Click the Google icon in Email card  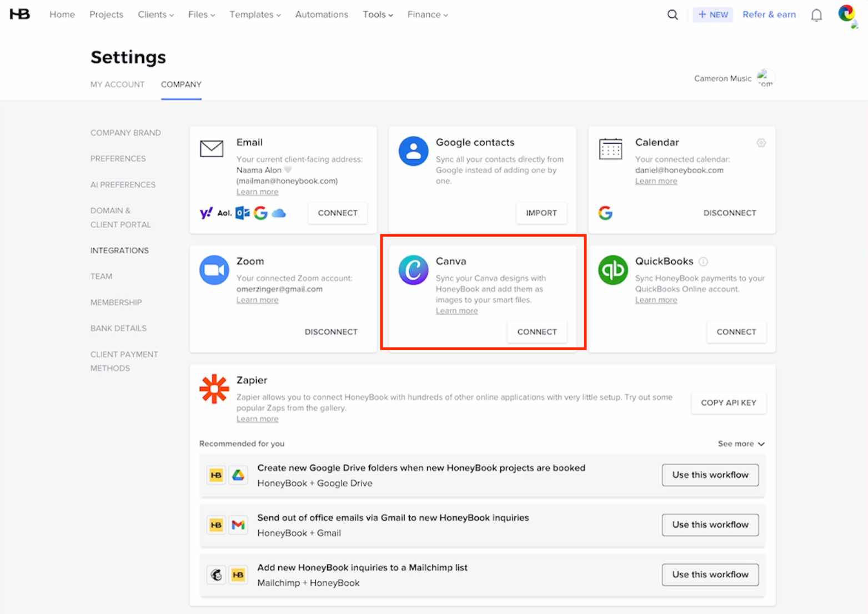[x=260, y=213]
